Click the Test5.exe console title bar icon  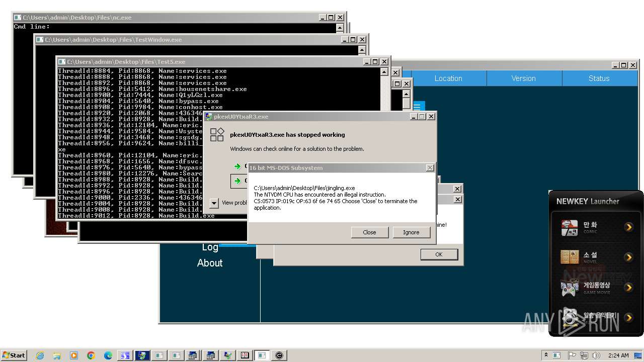[61, 61]
